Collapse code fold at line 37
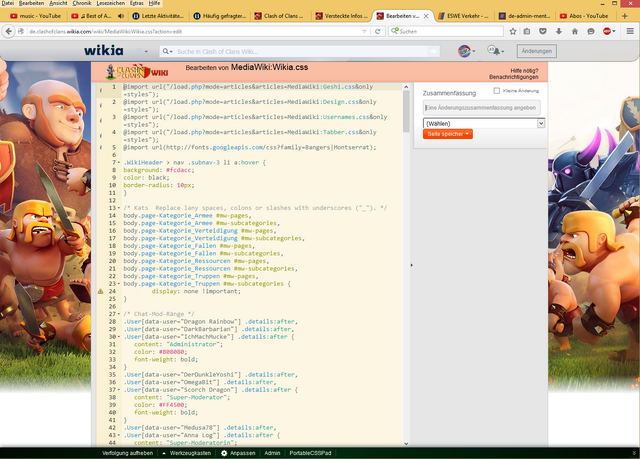 coord(119,390)
